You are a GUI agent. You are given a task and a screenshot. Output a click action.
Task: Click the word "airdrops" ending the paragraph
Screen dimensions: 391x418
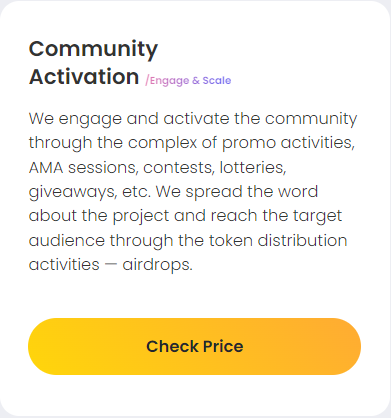pyautogui.click(x=157, y=265)
